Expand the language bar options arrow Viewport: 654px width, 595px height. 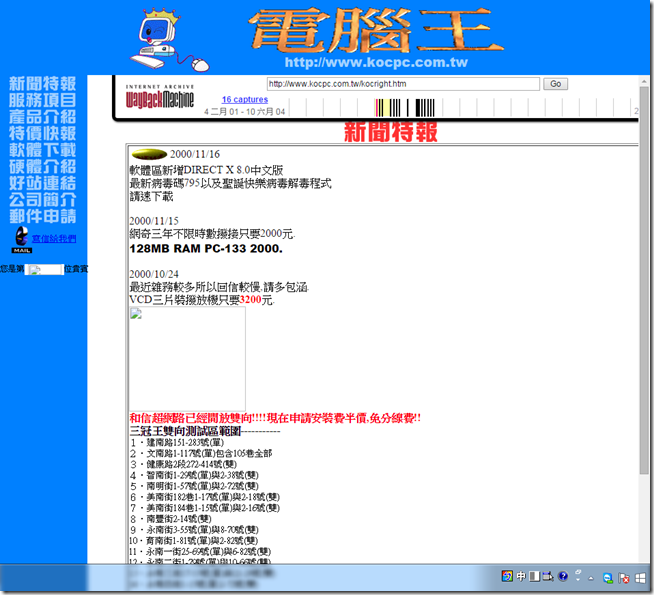[x=578, y=580]
